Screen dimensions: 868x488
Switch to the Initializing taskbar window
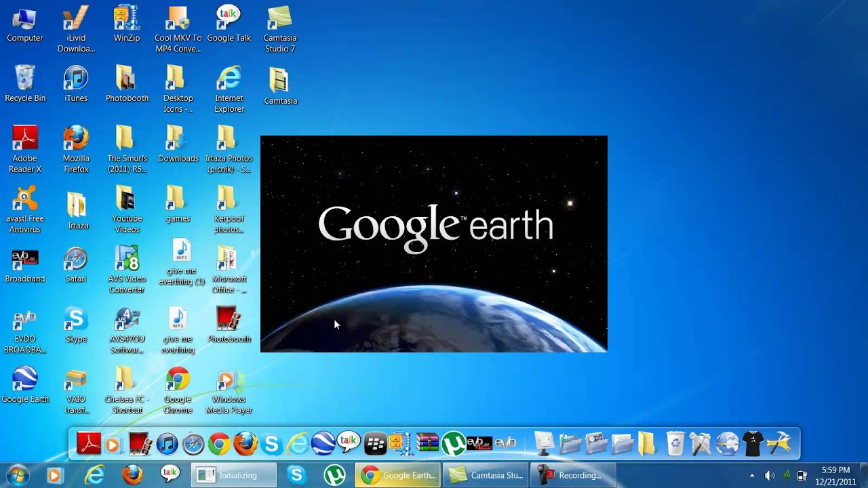pyautogui.click(x=233, y=475)
